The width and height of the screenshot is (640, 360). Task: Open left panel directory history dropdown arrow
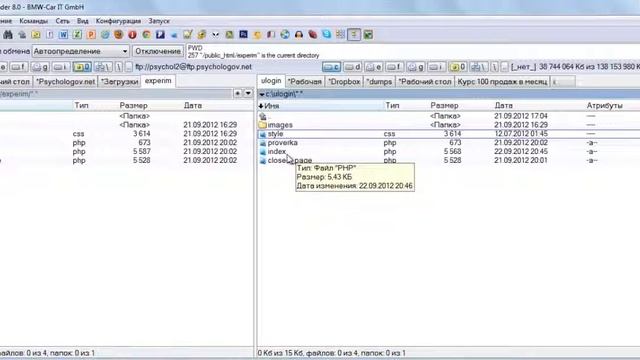pyautogui.click(x=248, y=94)
